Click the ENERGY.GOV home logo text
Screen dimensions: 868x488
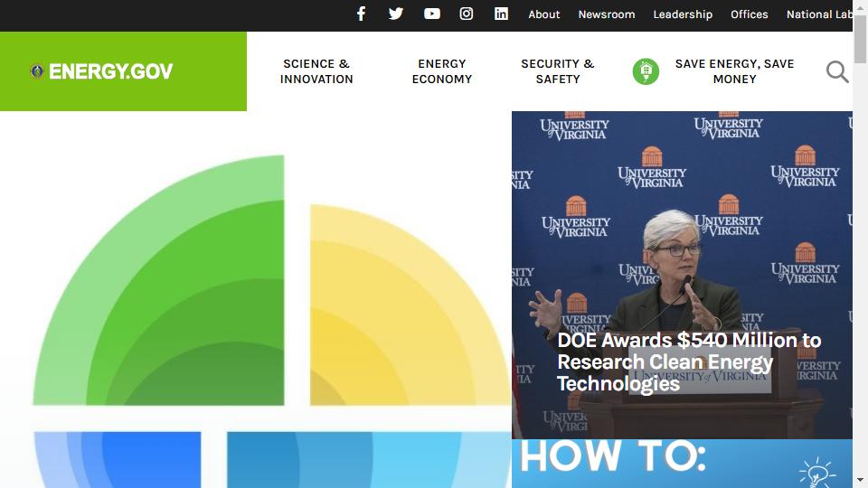click(110, 71)
